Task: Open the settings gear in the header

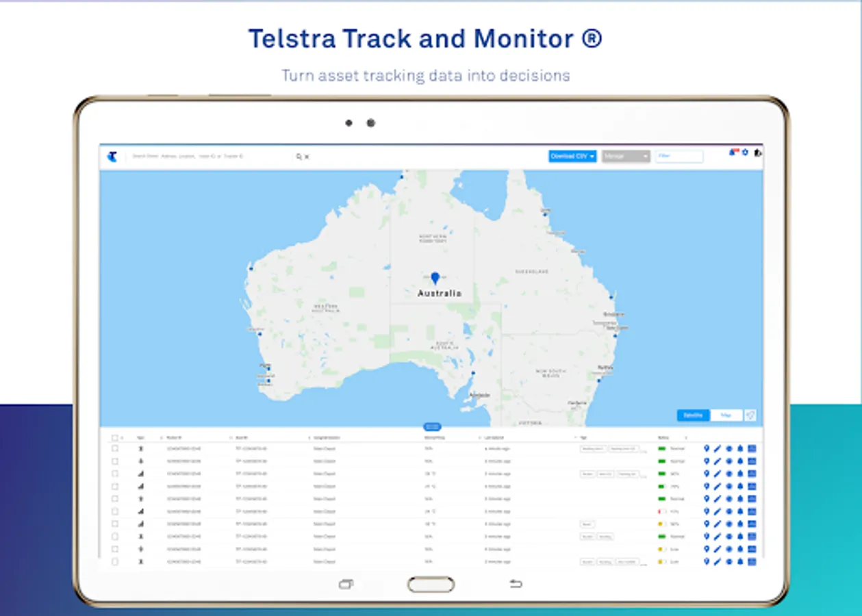Action: tap(745, 152)
